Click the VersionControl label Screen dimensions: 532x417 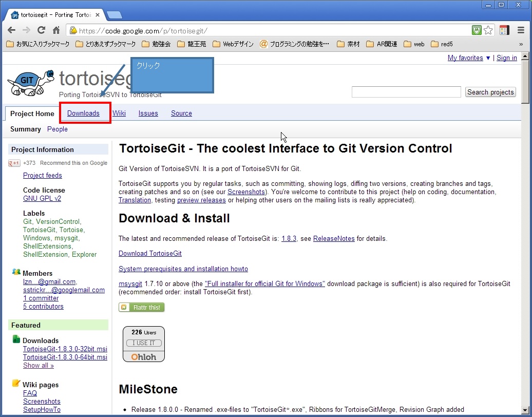[x=58, y=221]
